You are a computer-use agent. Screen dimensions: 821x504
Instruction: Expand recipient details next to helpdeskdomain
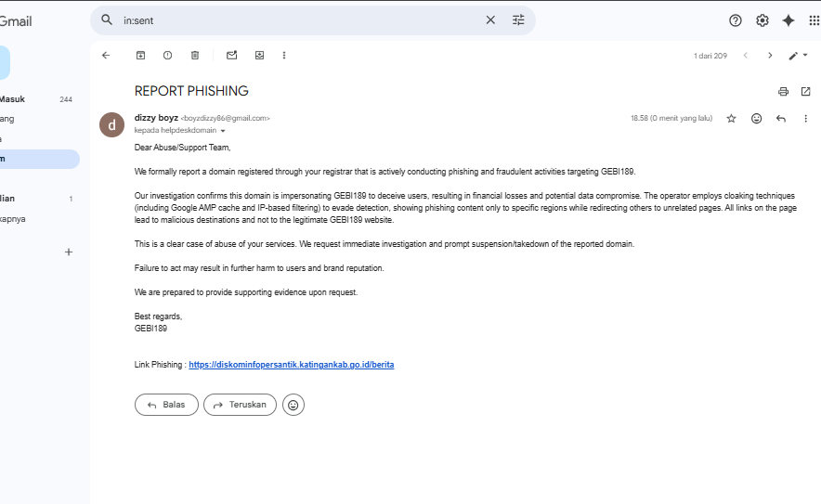click(223, 131)
